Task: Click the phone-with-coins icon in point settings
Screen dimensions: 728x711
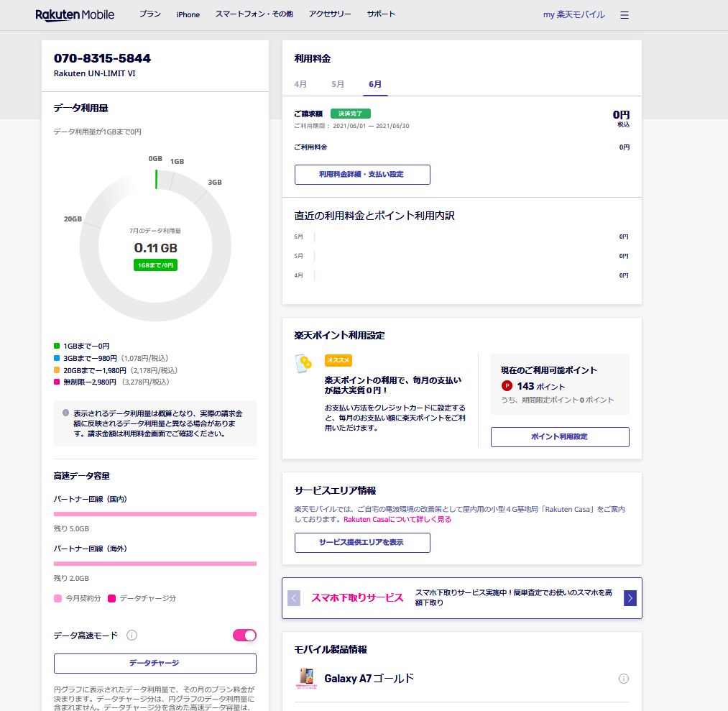Action: pos(304,364)
